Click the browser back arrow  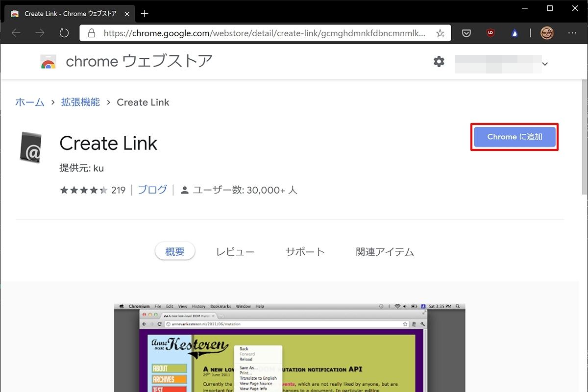16,33
